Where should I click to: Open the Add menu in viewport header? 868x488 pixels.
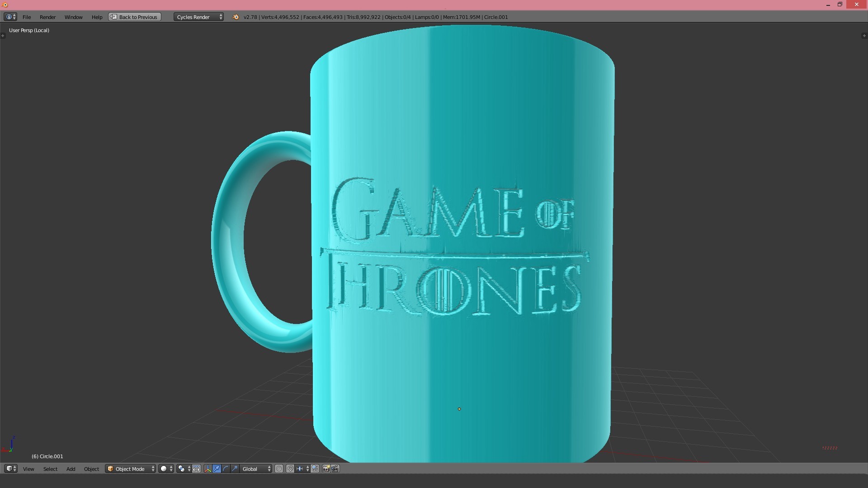[71, 469]
